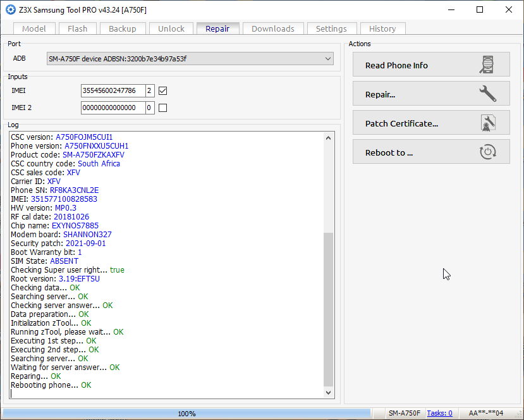Click the 100% progress bar
The image size is (524, 420).
(x=186, y=413)
